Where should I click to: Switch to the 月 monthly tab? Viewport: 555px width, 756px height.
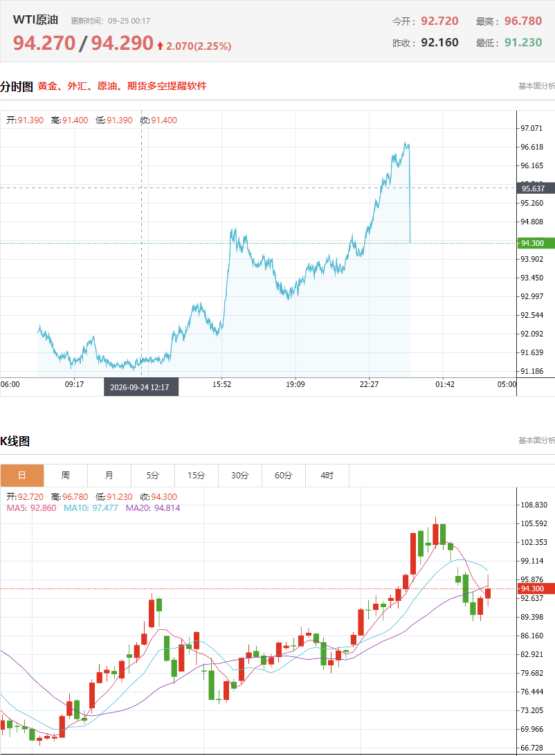pos(109,476)
